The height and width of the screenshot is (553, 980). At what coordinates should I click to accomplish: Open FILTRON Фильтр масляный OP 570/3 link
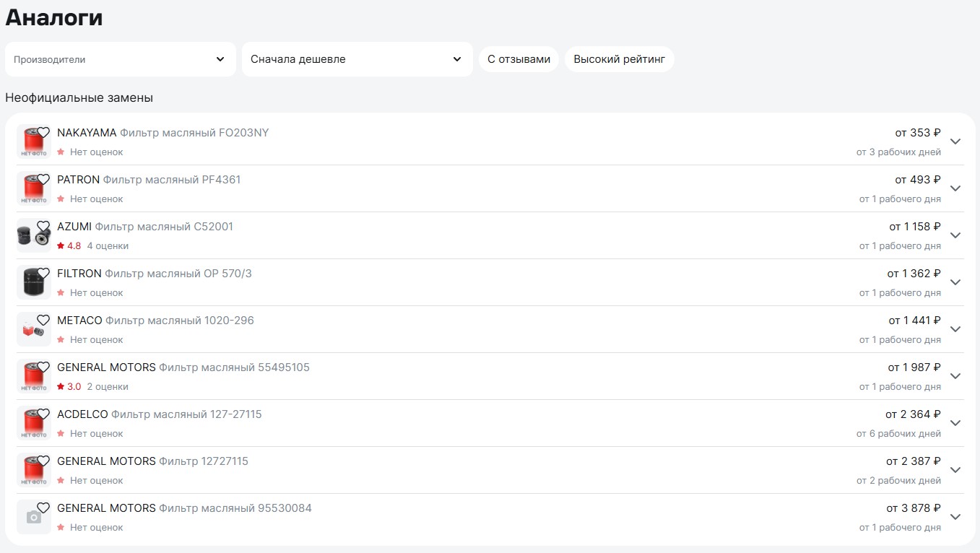(155, 274)
